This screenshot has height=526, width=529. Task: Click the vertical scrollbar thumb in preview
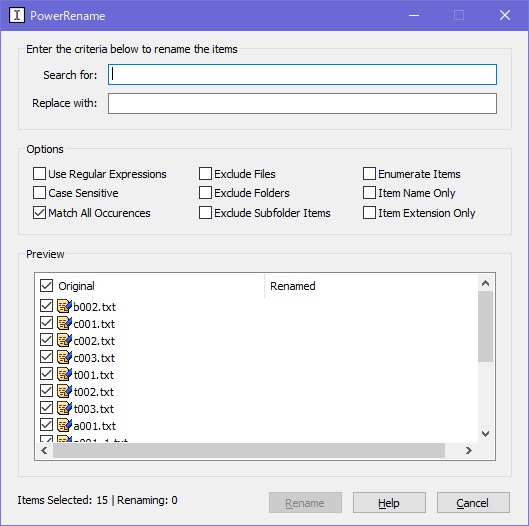[x=485, y=326]
